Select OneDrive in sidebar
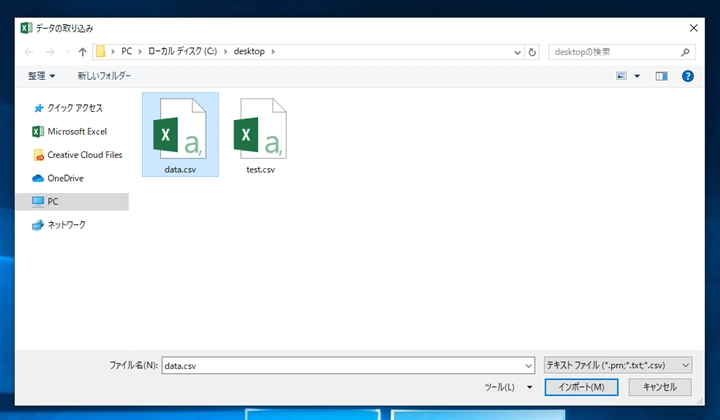The height and width of the screenshot is (420, 720). (58, 179)
